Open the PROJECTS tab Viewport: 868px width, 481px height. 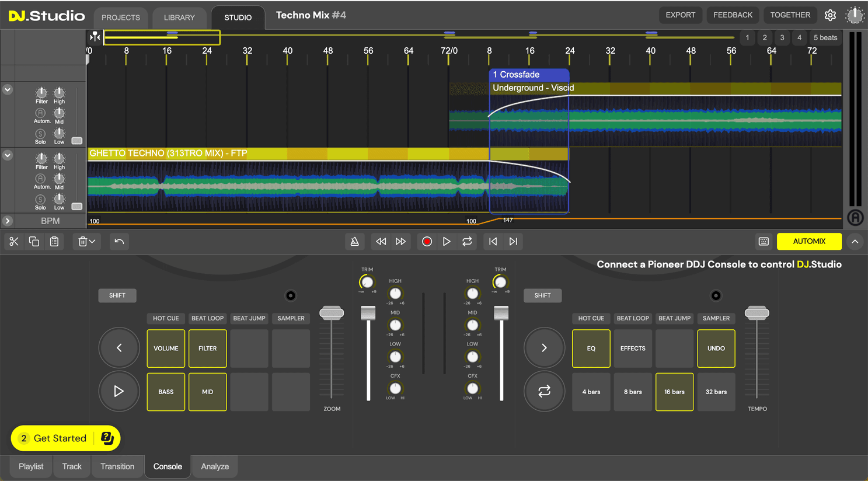tap(121, 18)
